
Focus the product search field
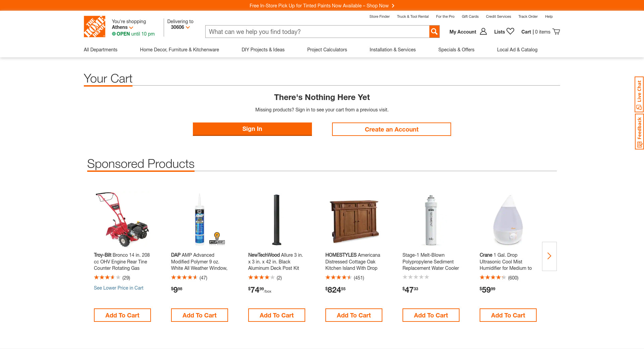pos(317,32)
